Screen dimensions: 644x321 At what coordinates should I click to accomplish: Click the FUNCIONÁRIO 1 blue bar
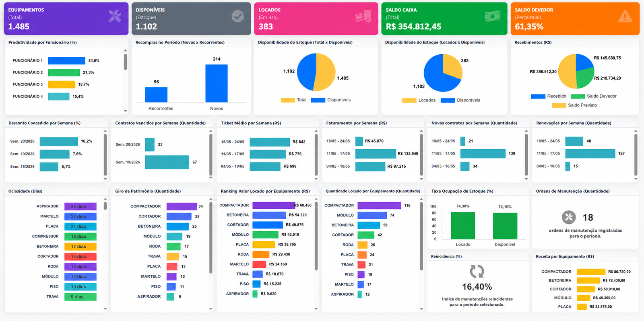(x=67, y=61)
